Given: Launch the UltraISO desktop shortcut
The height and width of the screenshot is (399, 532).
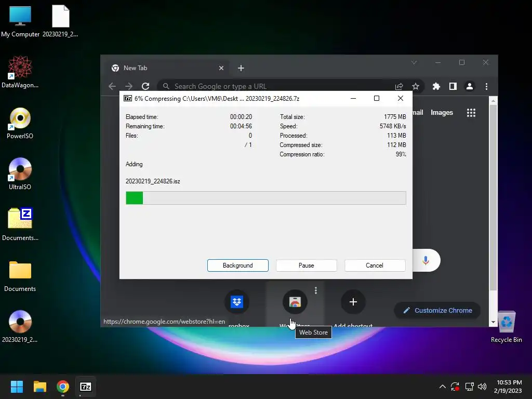Looking at the screenshot, I should (x=20, y=174).
